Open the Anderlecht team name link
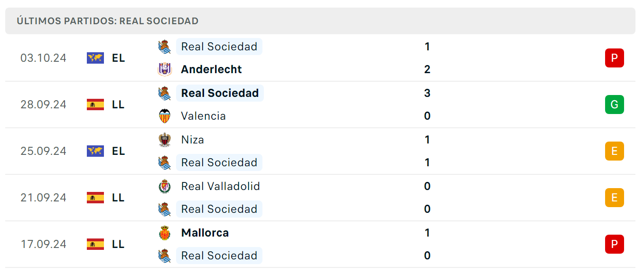 click(x=212, y=69)
